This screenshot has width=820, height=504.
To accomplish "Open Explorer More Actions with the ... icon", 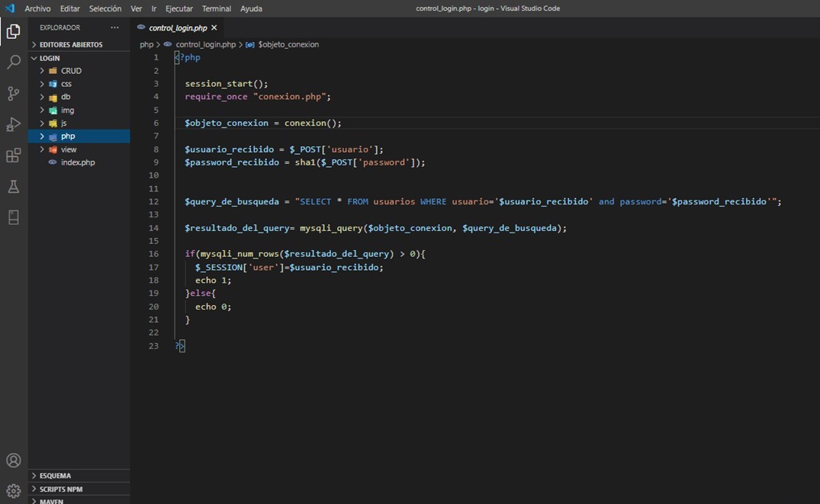I will [114, 27].
